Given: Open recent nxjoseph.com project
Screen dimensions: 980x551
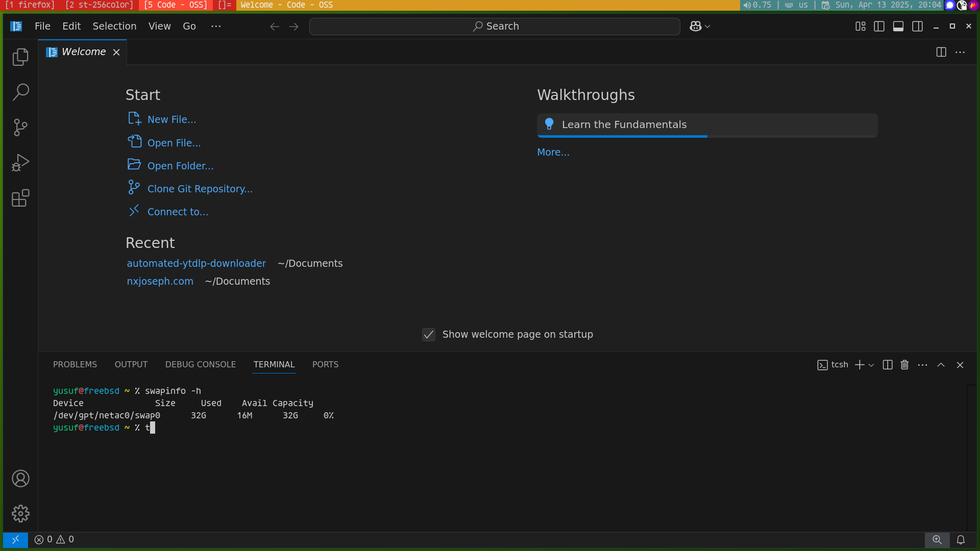Looking at the screenshot, I should tap(160, 281).
